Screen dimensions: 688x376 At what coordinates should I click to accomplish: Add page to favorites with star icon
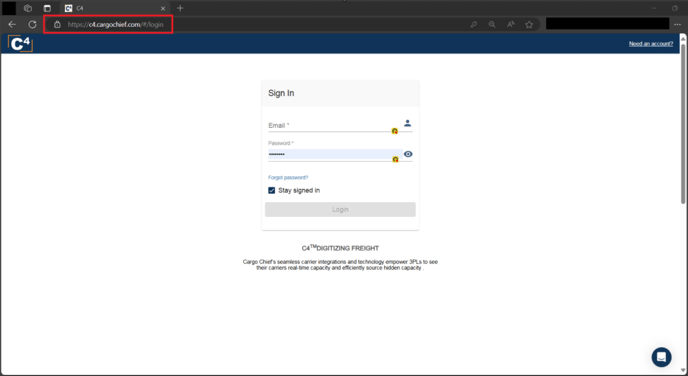tap(529, 25)
